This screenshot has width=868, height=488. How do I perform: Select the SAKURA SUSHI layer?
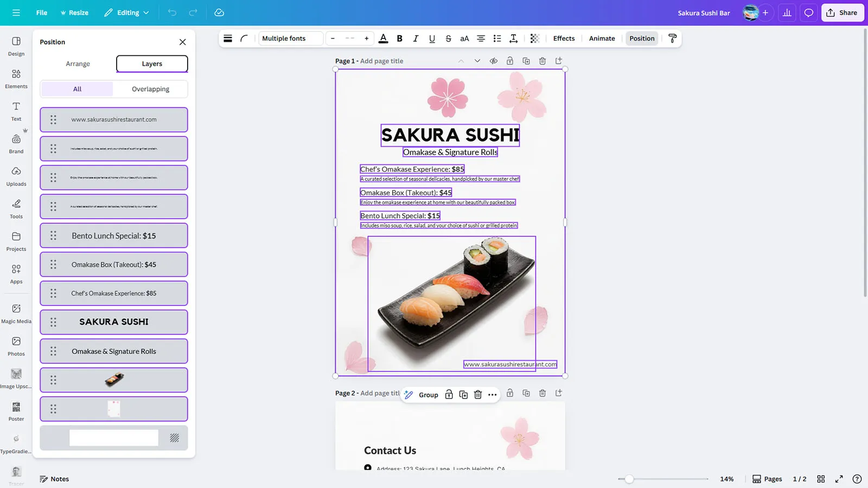114,322
